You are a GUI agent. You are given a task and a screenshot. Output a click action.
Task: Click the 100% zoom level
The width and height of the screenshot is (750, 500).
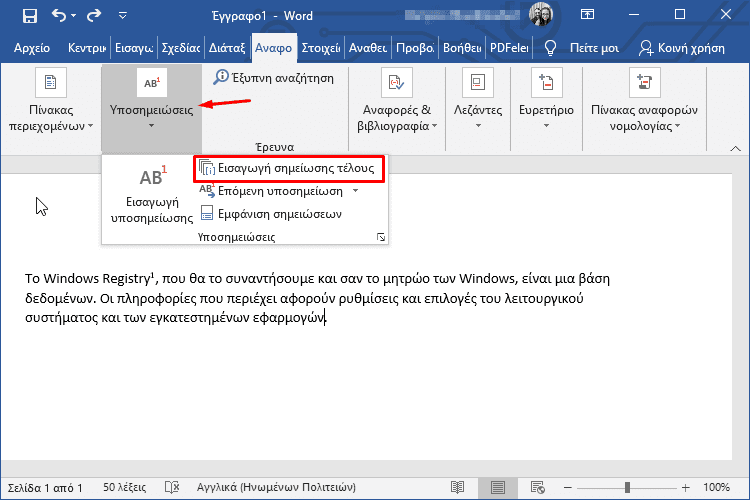716,488
